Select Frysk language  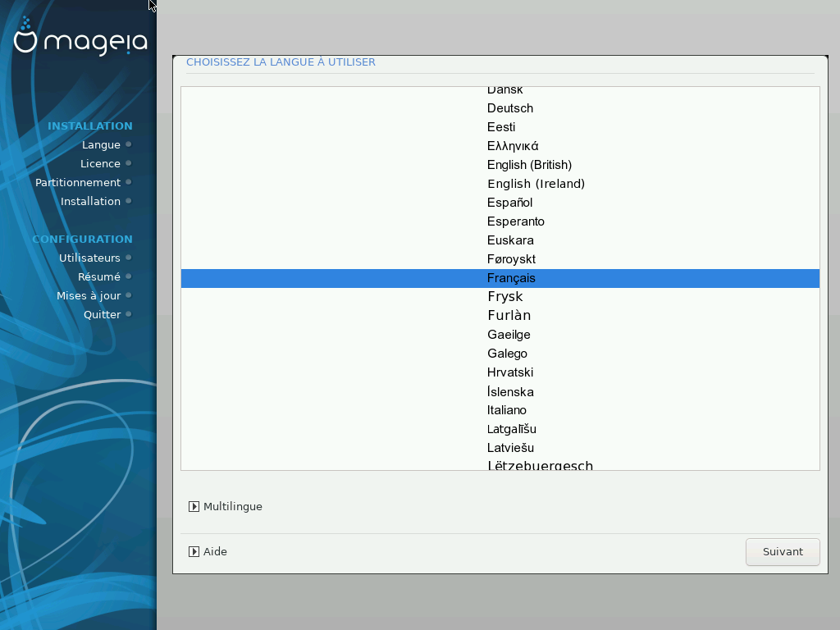(500, 297)
